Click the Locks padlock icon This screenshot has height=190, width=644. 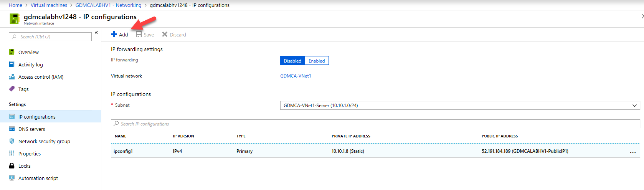12,166
